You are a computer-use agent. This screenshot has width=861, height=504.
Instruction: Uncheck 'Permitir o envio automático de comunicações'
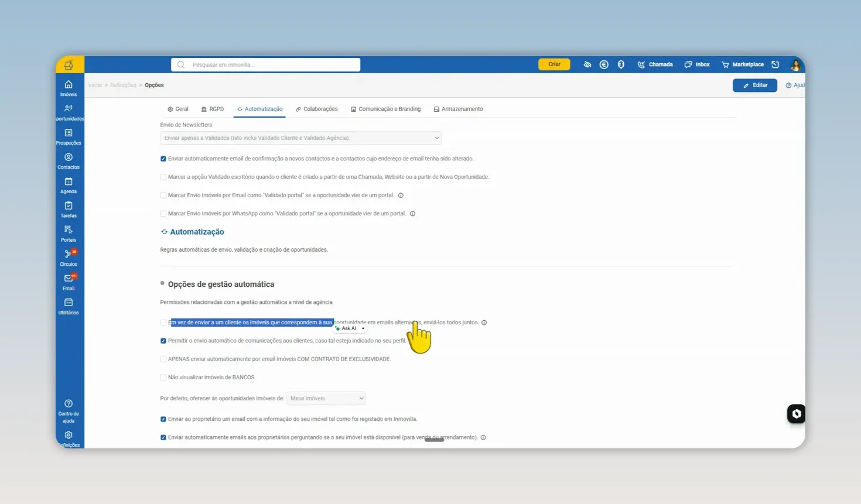click(163, 341)
